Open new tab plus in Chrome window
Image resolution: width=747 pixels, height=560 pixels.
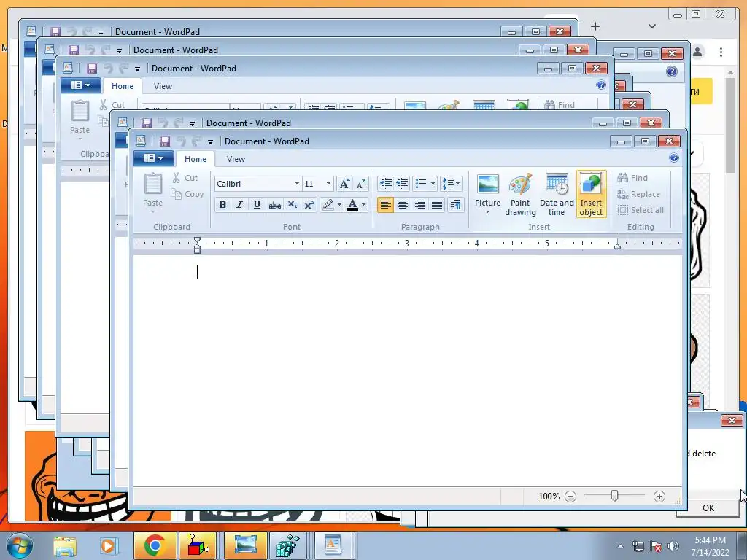(595, 26)
